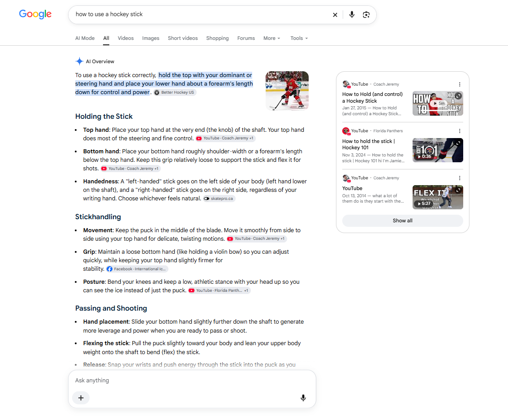The height and width of the screenshot is (420, 508).
Task: Click the AI Overview label
Action: 100,61
